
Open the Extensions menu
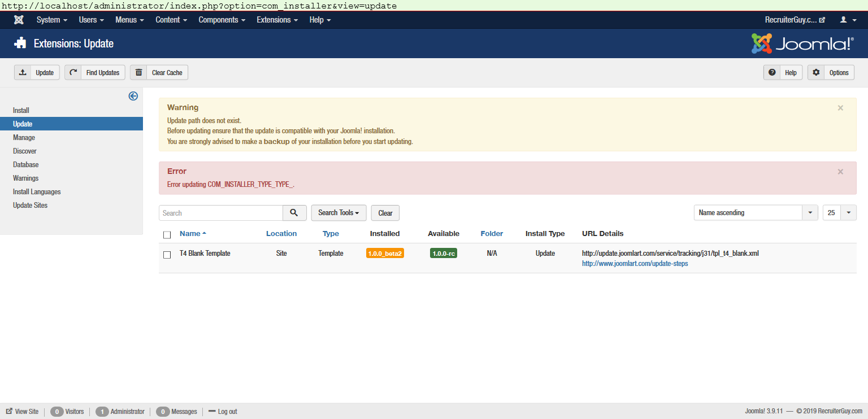pos(277,20)
